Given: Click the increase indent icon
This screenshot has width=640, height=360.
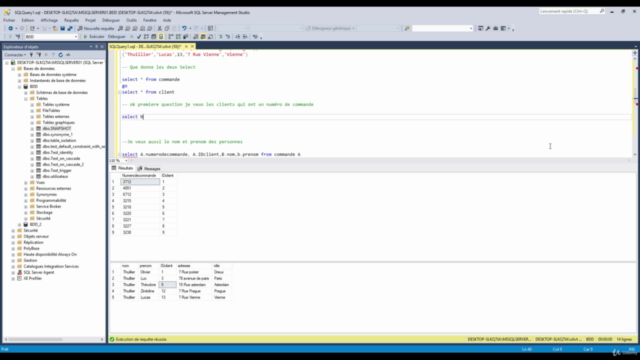Looking at the screenshot, I should [245, 37].
